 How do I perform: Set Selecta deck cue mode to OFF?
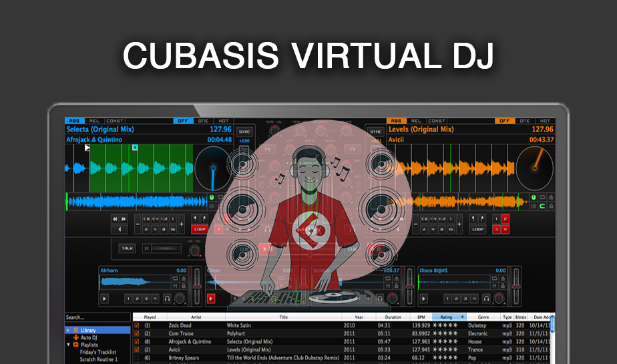click(x=183, y=121)
